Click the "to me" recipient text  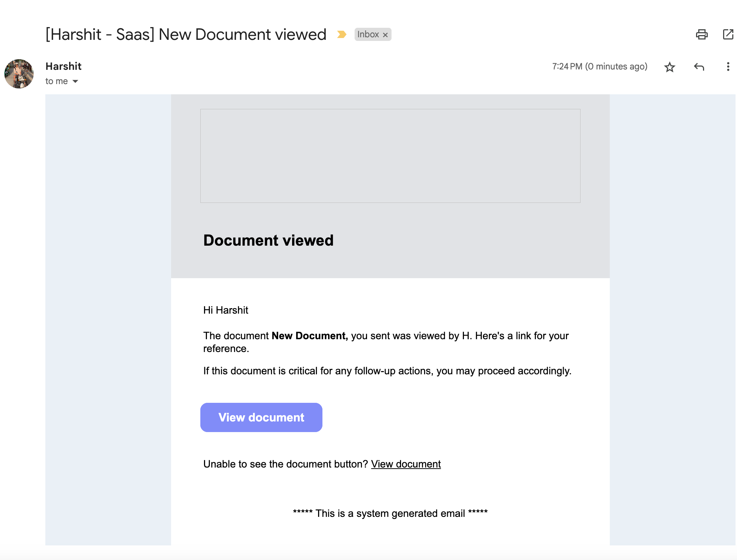click(56, 81)
